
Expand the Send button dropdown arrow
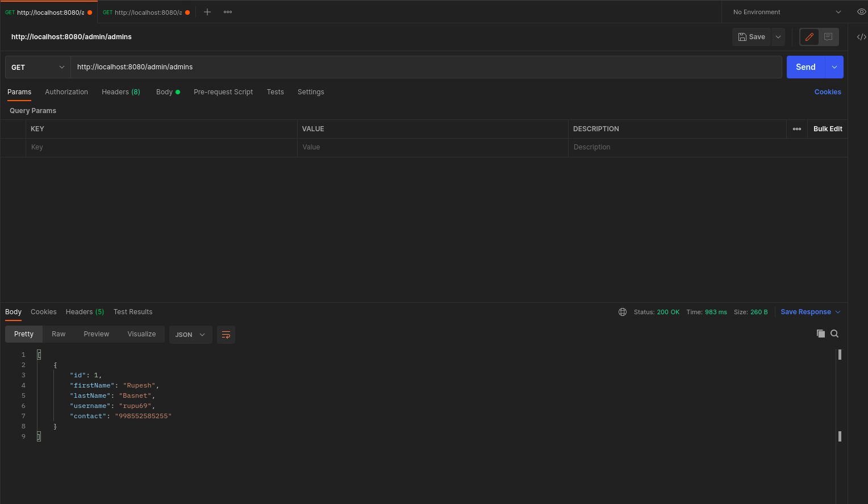(x=834, y=66)
